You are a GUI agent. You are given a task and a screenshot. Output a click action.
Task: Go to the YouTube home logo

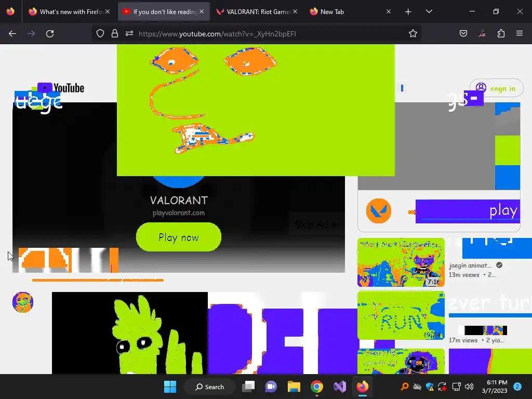61,88
